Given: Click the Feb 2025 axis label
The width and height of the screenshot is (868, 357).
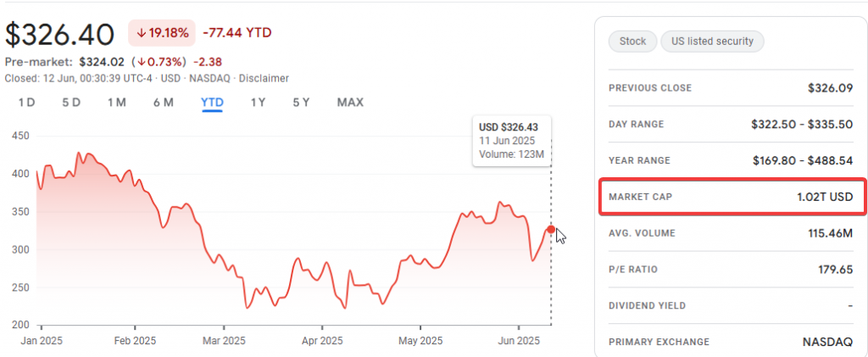Looking at the screenshot, I should [135, 340].
